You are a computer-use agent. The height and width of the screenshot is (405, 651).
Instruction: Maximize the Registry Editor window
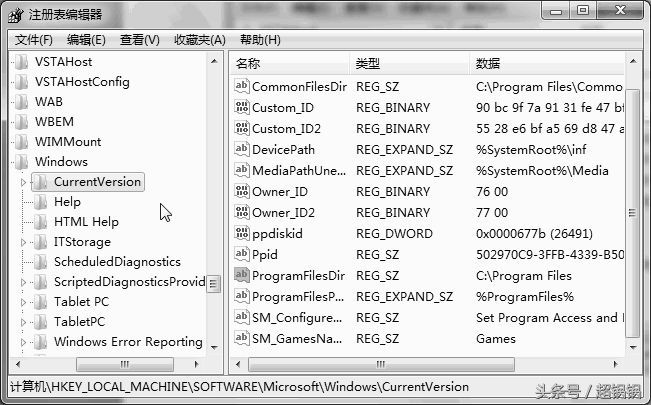point(583,10)
